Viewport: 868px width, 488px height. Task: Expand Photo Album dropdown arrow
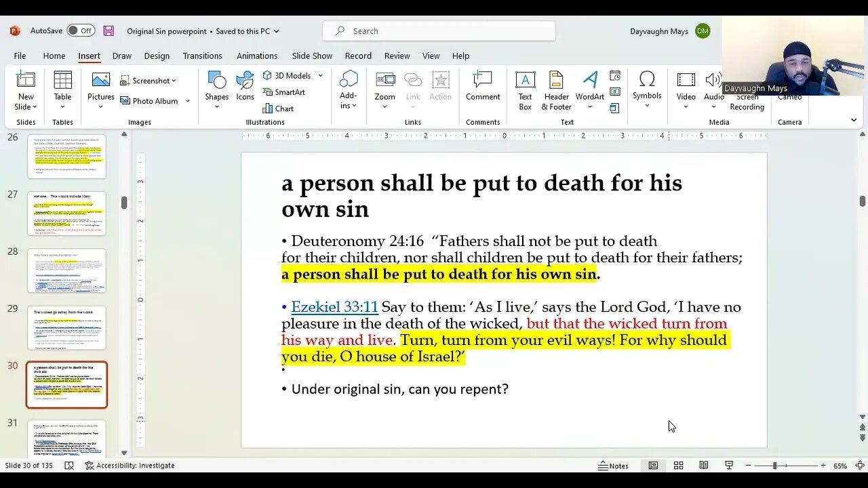pyautogui.click(x=188, y=101)
